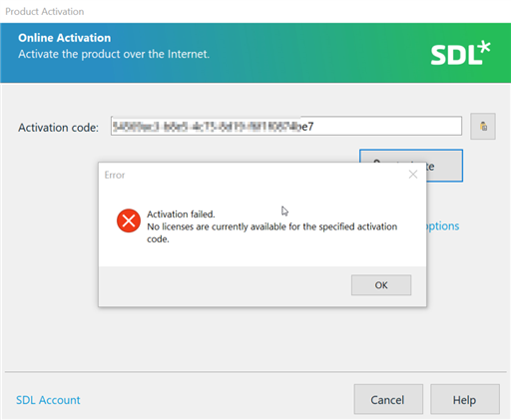Click the 'Product Activation' window title
The image size is (511, 420).
45,11
